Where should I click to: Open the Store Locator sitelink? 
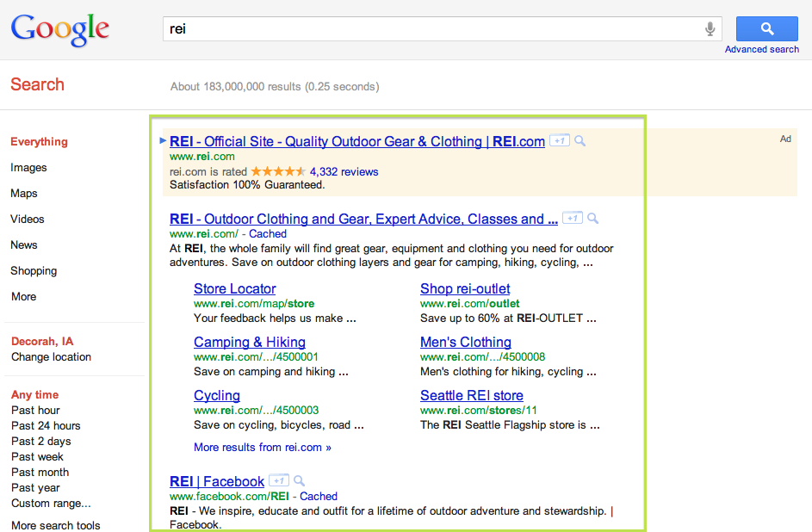234,289
